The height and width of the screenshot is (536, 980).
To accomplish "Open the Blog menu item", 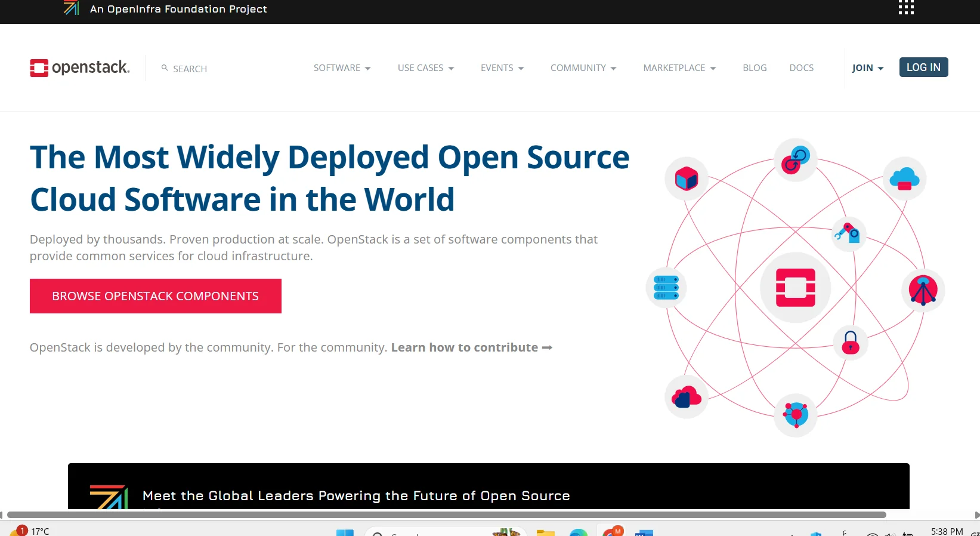I will tap(755, 68).
